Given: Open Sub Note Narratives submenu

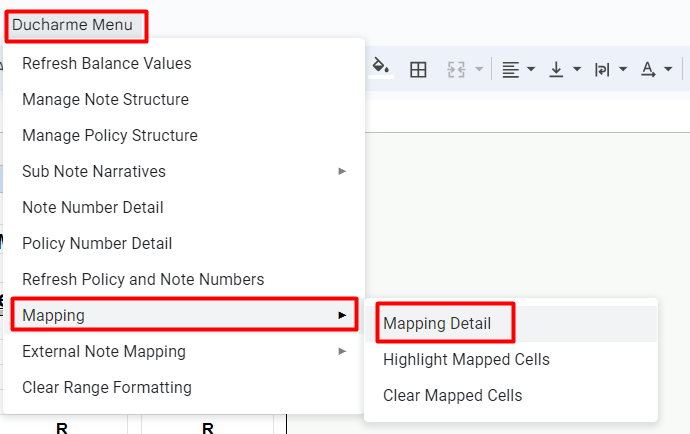Looking at the screenshot, I should tap(184, 171).
